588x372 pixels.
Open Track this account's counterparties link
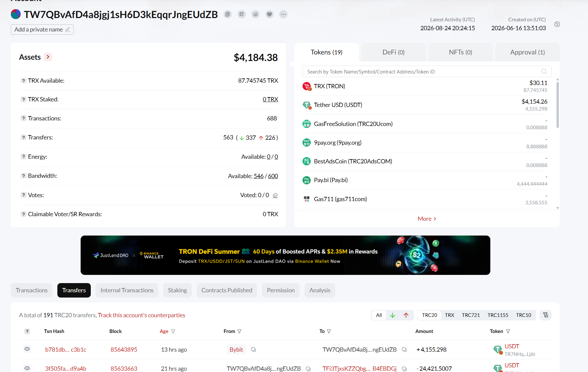pyautogui.click(x=142, y=315)
